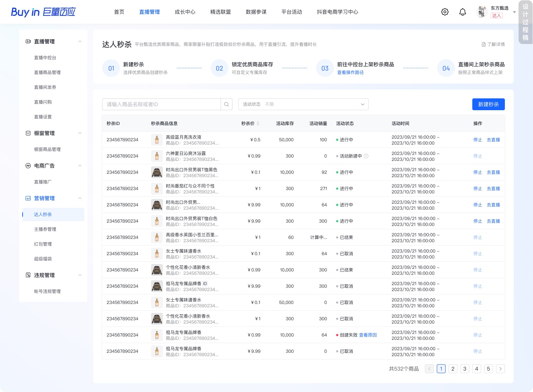The width and height of the screenshot is (533, 392).
Task: Collapse the 违规管理 sidebar section chevron
Action: (x=80, y=275)
